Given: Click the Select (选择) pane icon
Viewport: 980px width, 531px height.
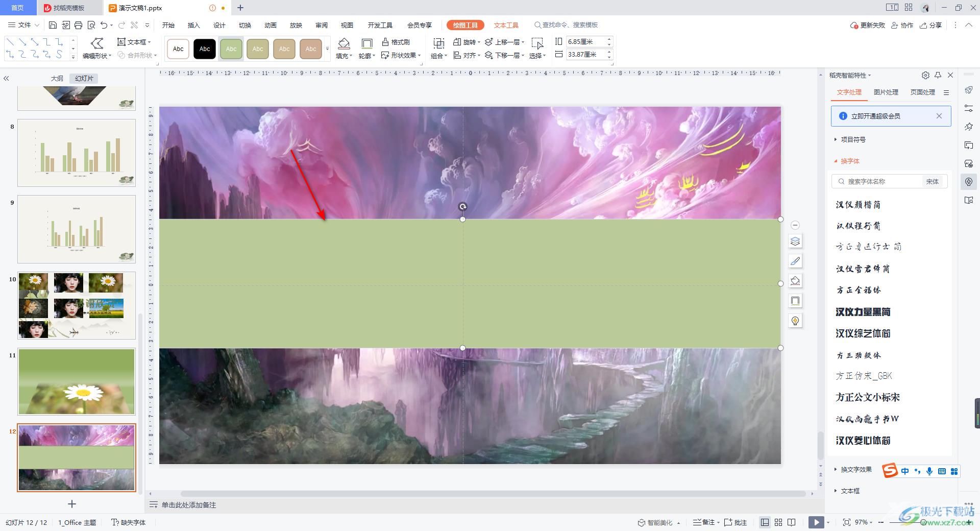Looking at the screenshot, I should tap(537, 43).
